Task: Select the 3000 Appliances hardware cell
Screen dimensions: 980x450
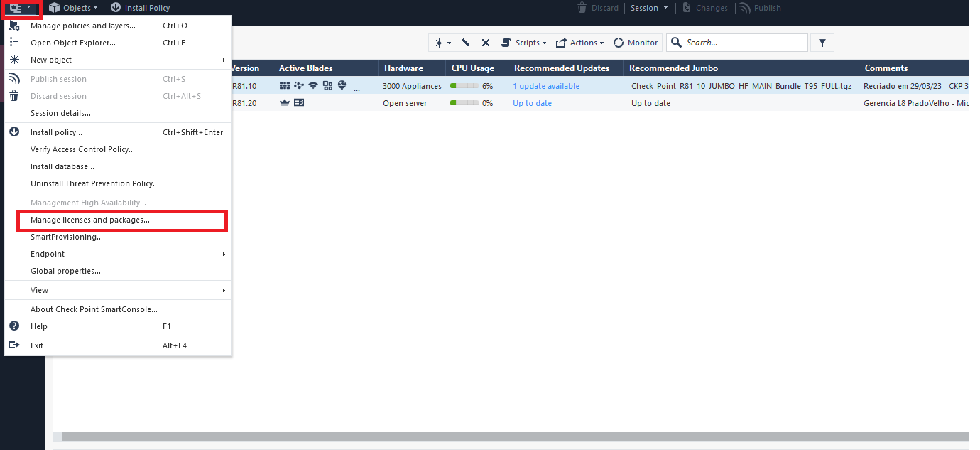Action: (x=412, y=86)
